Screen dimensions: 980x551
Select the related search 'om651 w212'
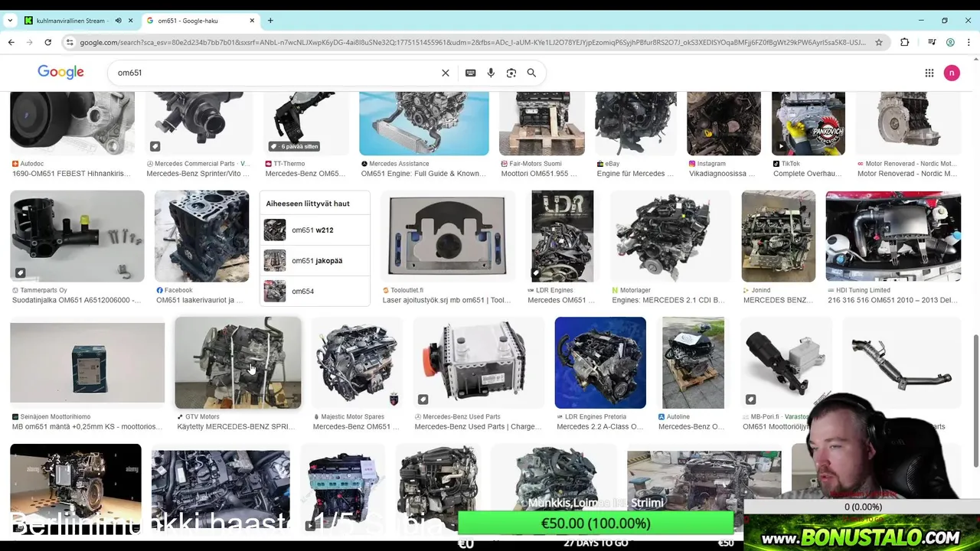point(315,230)
